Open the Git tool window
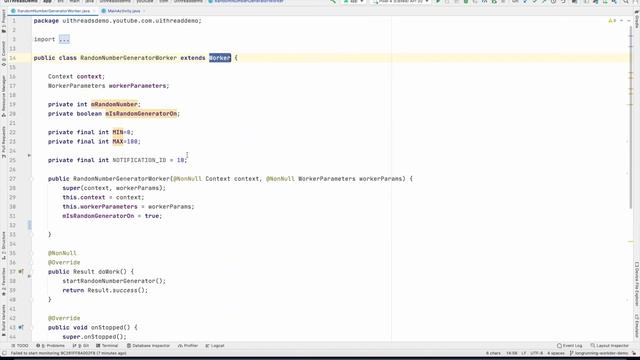 [x=80, y=346]
